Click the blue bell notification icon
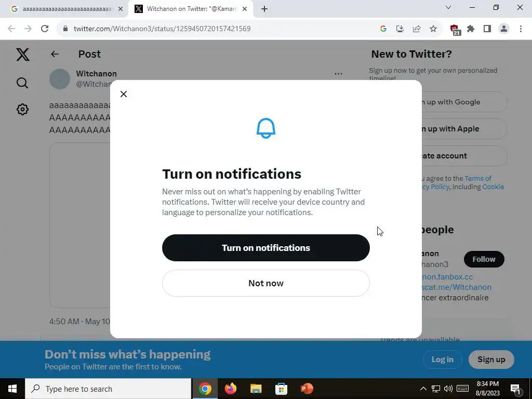The image size is (532, 399). click(265, 128)
